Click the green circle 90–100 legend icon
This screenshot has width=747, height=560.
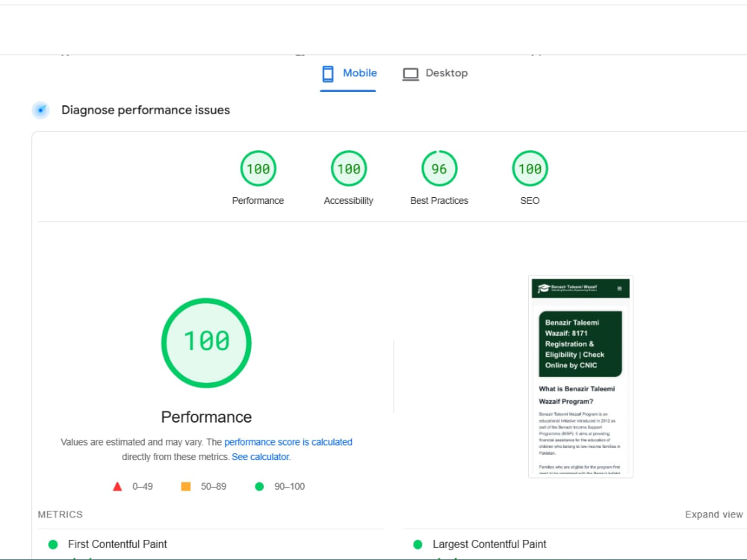[259, 486]
